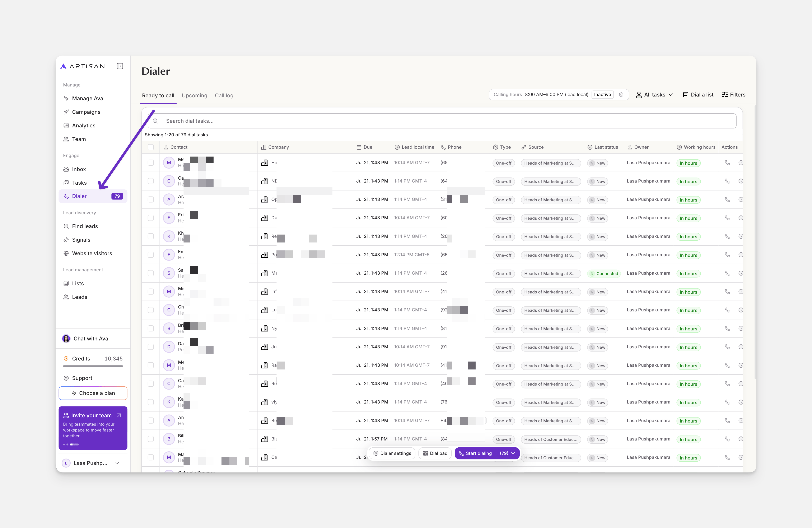Click the magnifier icon in search bar

(x=155, y=121)
